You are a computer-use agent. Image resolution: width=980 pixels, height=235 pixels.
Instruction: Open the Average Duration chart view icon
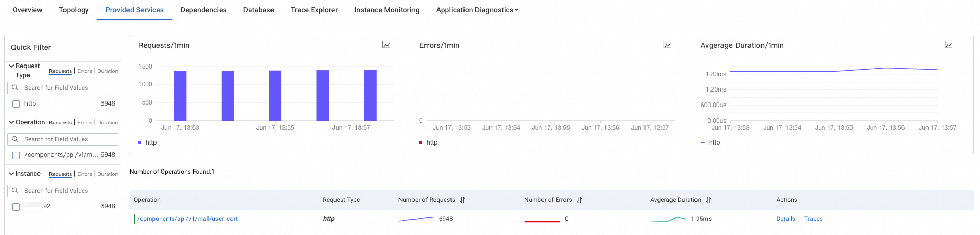click(x=948, y=45)
